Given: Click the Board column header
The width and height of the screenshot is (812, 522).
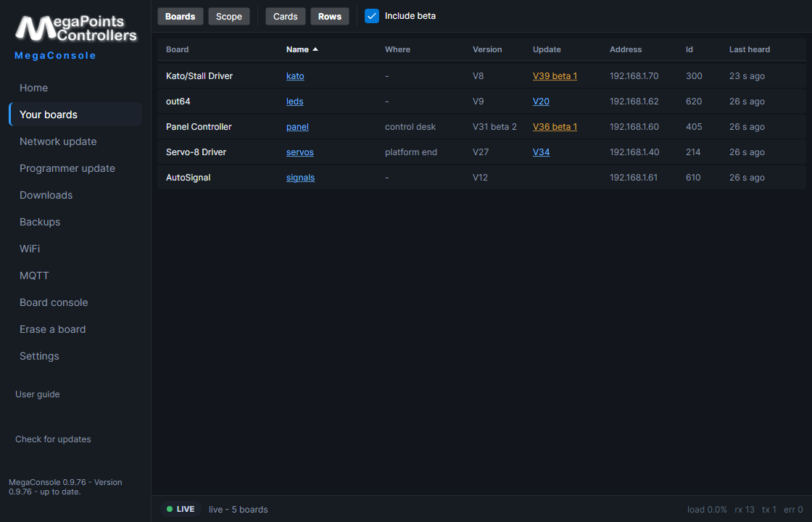Looking at the screenshot, I should tap(177, 50).
